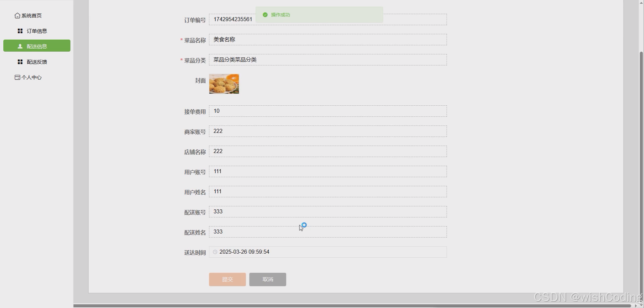Click the clock icon in the 送达时间 field
Viewport: 644px width, 308px height.
point(215,252)
